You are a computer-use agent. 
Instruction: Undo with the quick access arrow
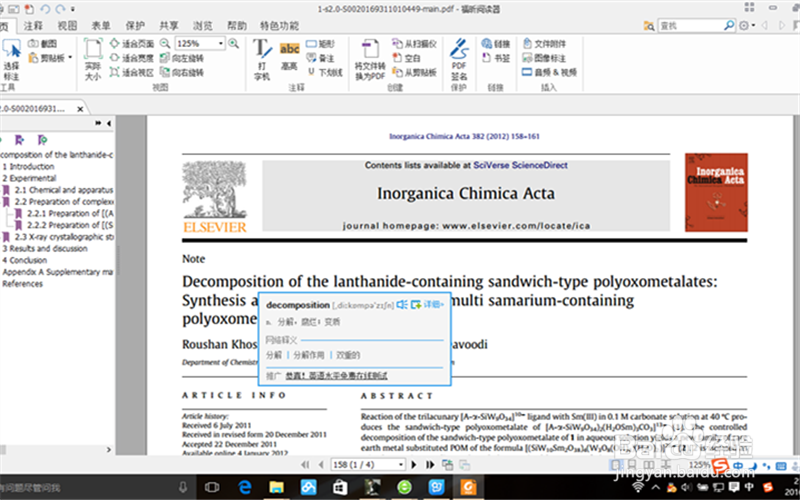point(45,9)
